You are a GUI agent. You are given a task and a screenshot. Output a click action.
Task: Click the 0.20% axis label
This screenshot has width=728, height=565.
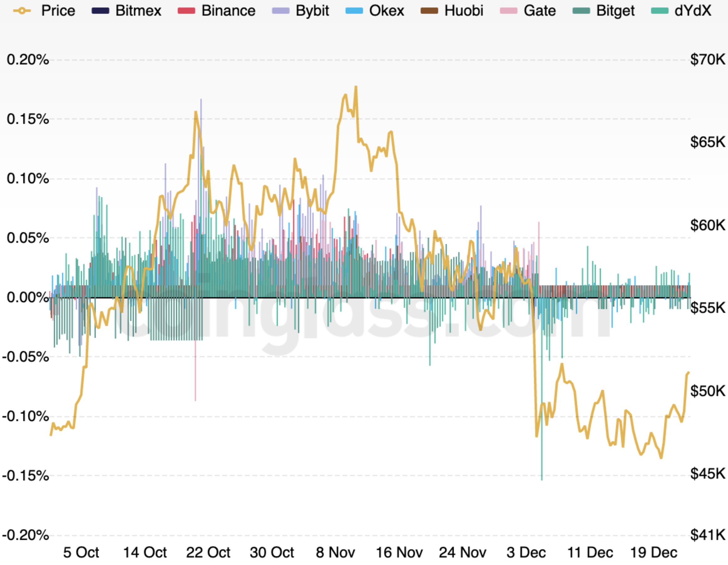pos(28,60)
